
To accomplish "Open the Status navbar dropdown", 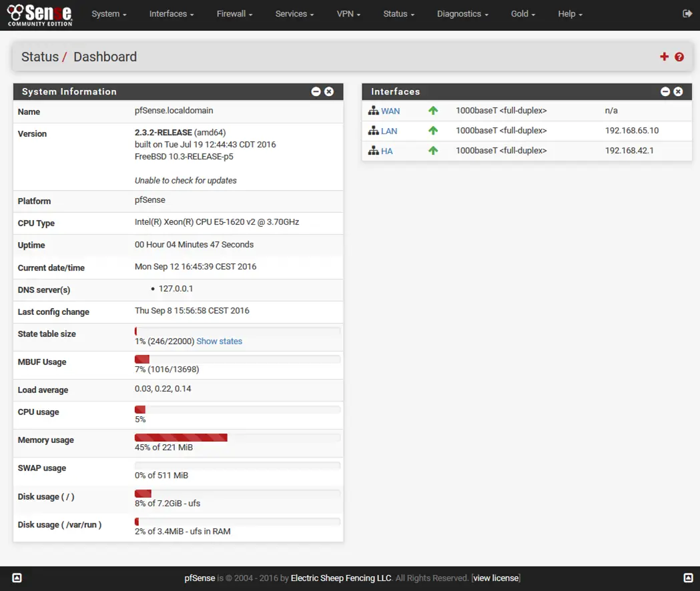I will [398, 14].
